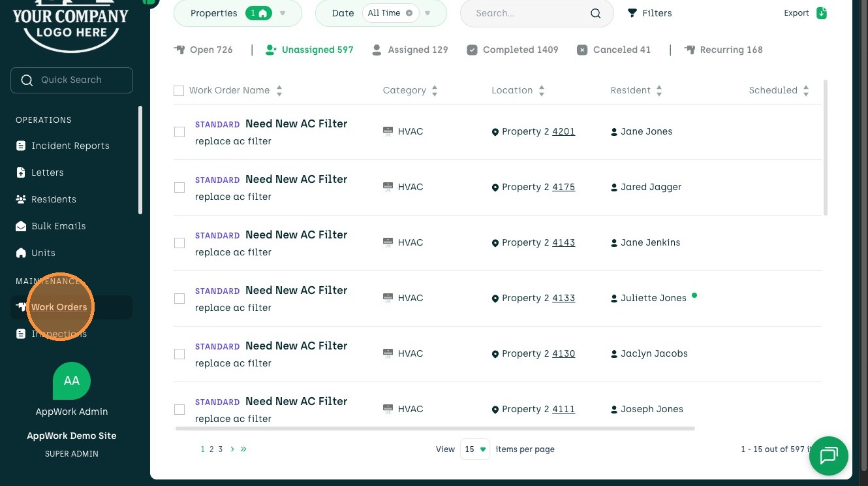
Task: Click the location pin icon for Property 2 4133
Action: click(x=495, y=299)
